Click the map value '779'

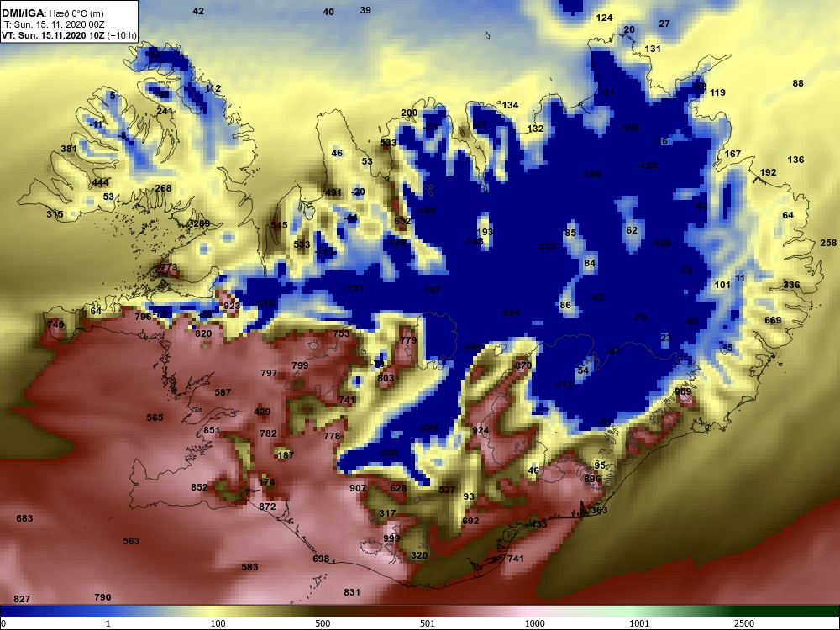[x=408, y=341]
